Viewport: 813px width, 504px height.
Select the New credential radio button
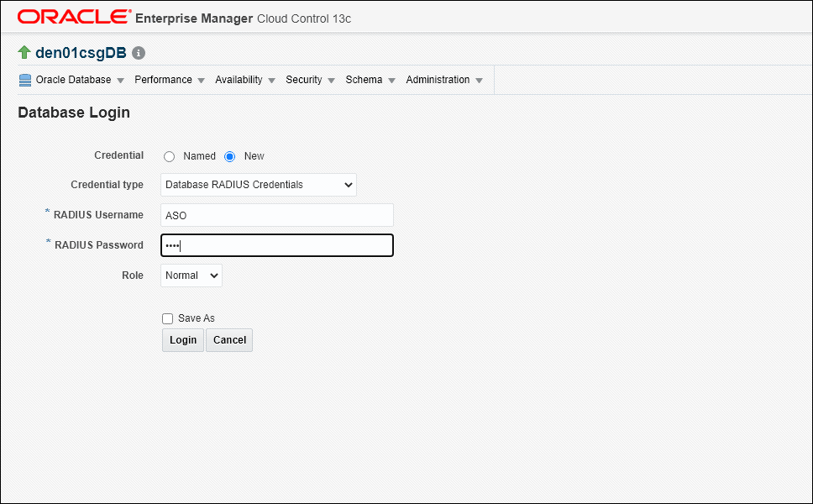[x=228, y=155]
